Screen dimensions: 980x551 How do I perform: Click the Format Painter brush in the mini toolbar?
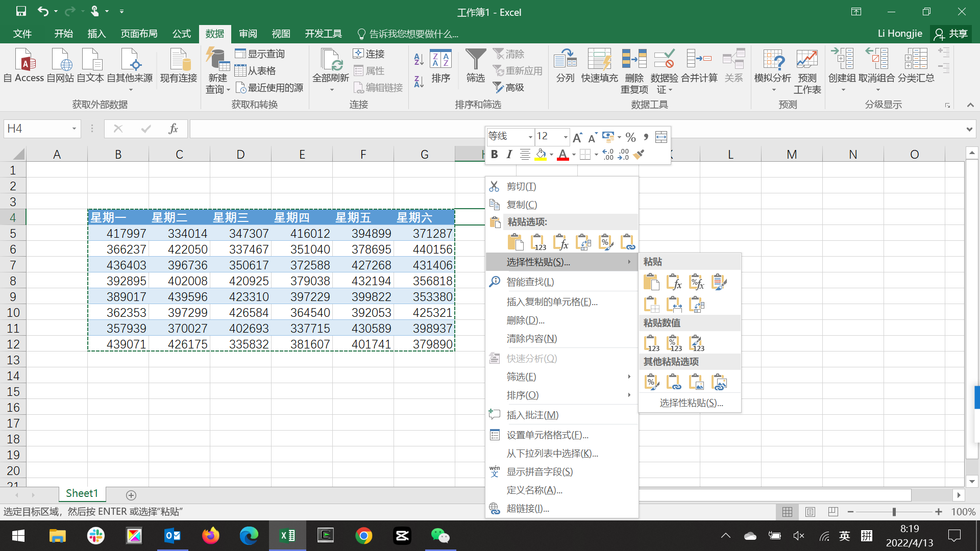click(x=639, y=155)
